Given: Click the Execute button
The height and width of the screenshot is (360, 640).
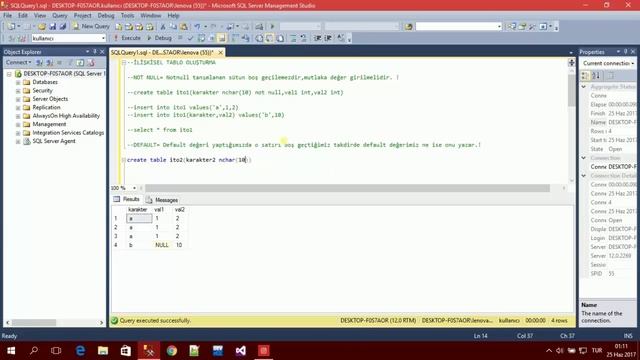Looking at the screenshot, I should pyautogui.click(x=127, y=38).
